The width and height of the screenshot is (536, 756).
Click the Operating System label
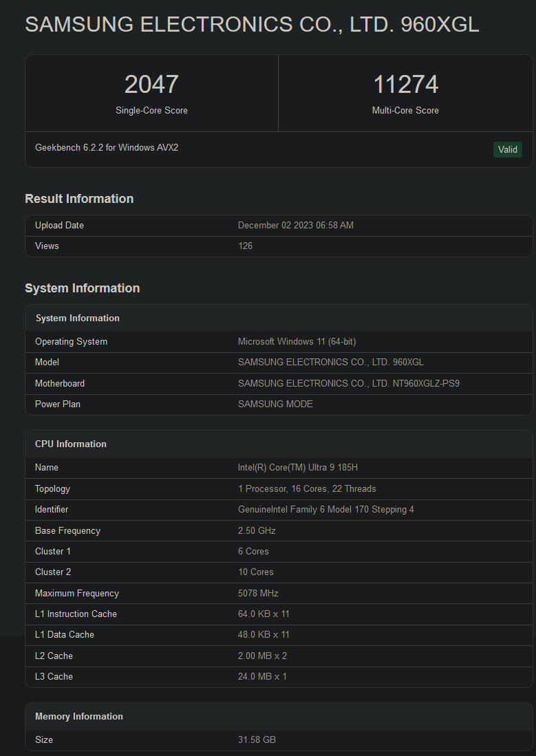tap(71, 341)
